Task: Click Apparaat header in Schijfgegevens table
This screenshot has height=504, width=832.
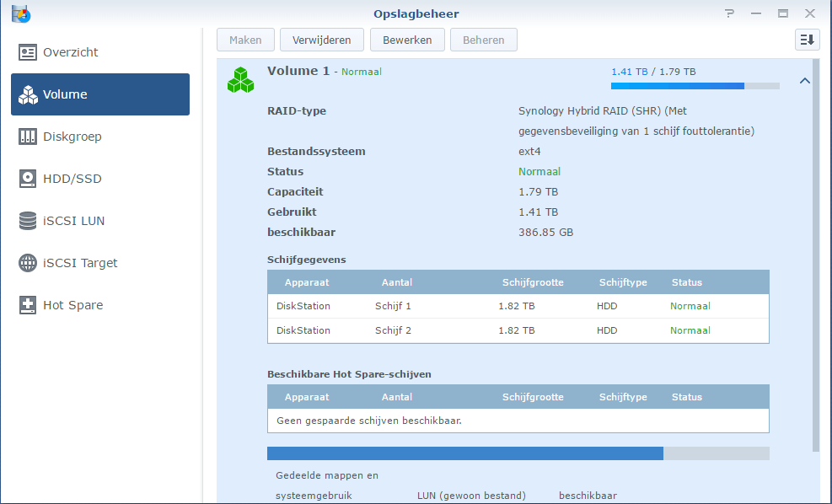Action: pyautogui.click(x=307, y=282)
